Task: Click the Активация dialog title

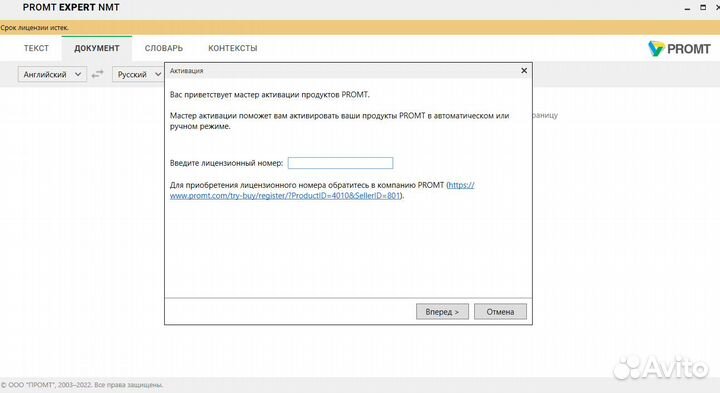Action: (186, 71)
